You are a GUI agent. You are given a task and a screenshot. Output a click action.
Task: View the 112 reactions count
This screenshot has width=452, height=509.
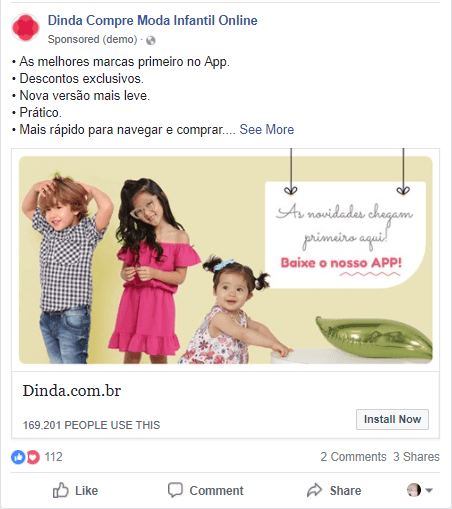pyautogui.click(x=53, y=457)
